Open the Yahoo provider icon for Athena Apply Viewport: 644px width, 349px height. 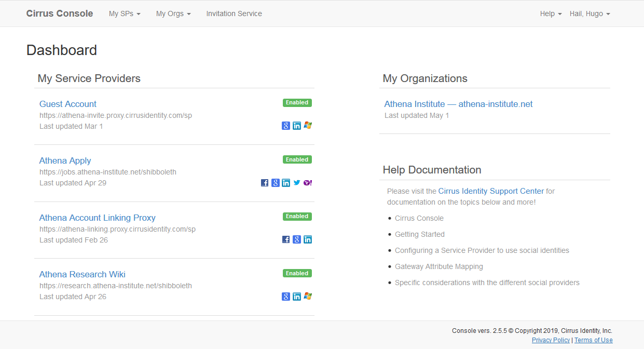coord(308,182)
